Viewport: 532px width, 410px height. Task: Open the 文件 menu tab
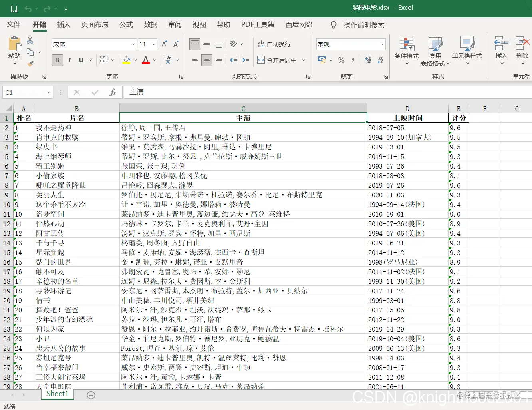pyautogui.click(x=14, y=25)
